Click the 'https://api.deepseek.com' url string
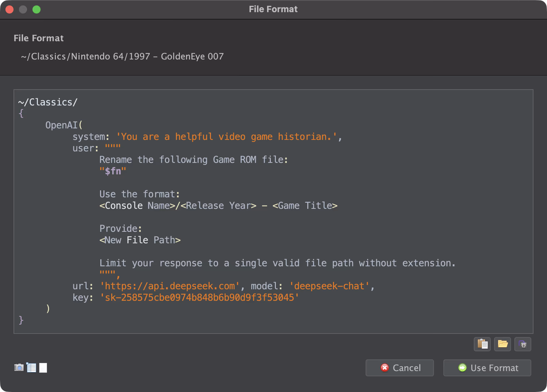 pos(170,286)
